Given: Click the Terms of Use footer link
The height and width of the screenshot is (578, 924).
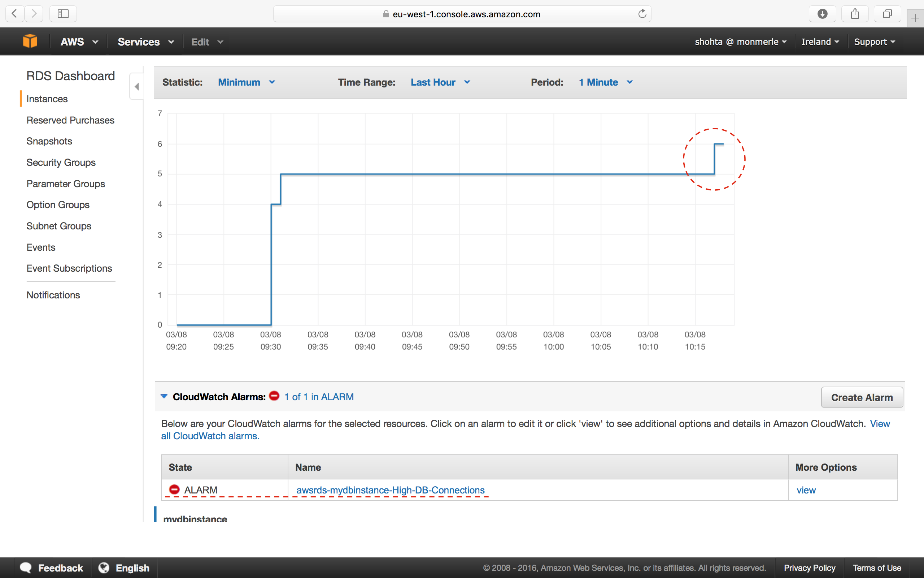Looking at the screenshot, I should point(877,568).
